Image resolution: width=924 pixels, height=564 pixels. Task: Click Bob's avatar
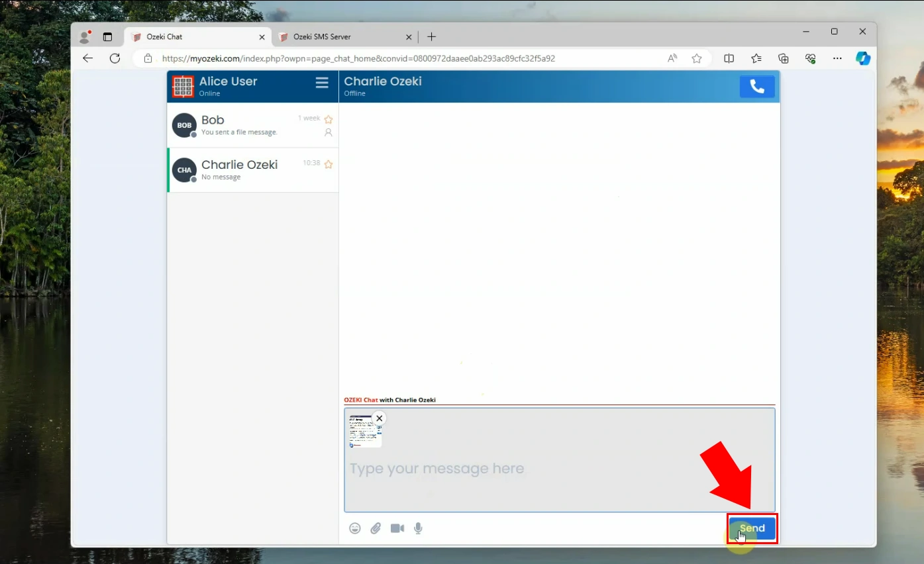(184, 125)
